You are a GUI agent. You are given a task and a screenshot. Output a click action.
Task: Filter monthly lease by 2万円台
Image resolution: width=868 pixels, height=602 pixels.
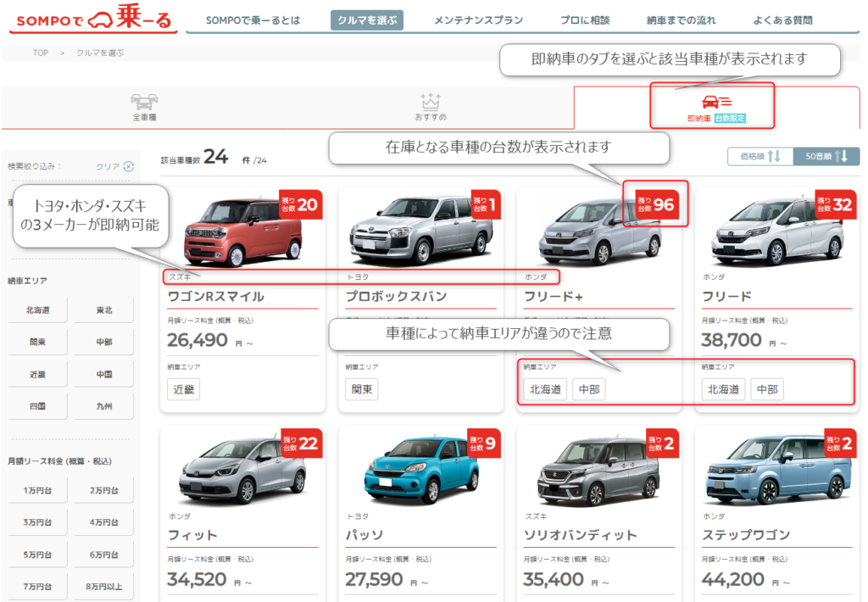click(104, 490)
